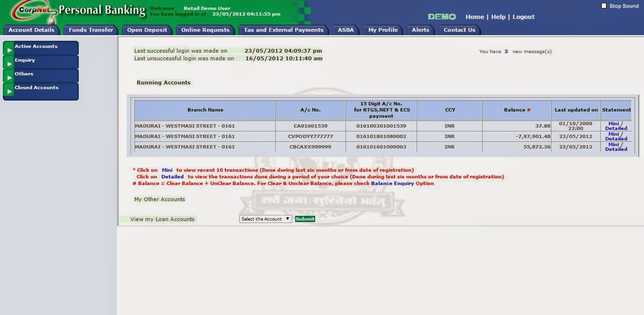The width and height of the screenshot is (644, 315).
Task: Open Mini statement for CVPODYY777777
Action: (614, 134)
